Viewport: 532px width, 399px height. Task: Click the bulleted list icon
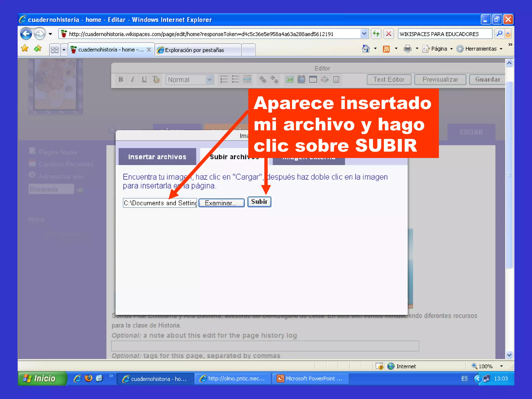pos(236,79)
